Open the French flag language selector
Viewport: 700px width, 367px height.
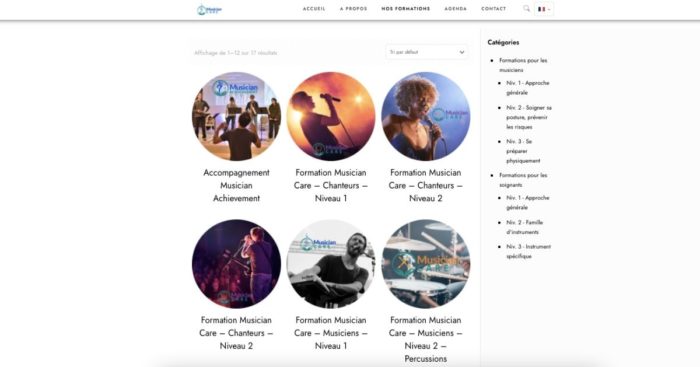click(544, 9)
